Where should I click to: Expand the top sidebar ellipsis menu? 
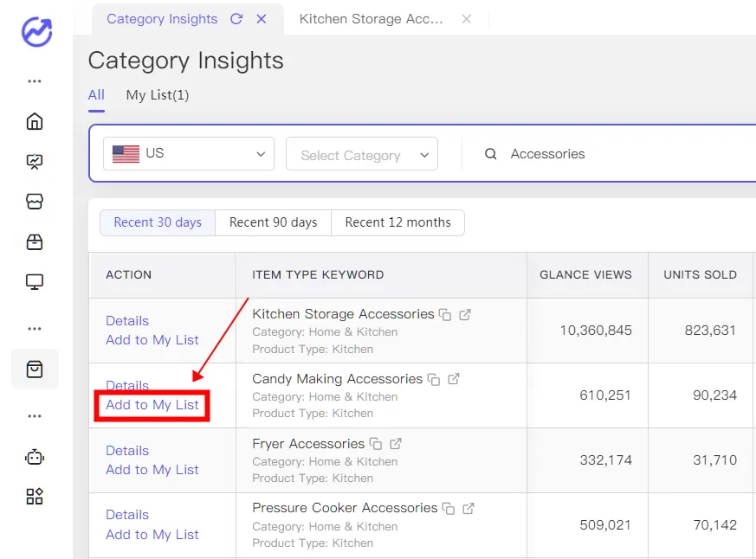(35, 81)
